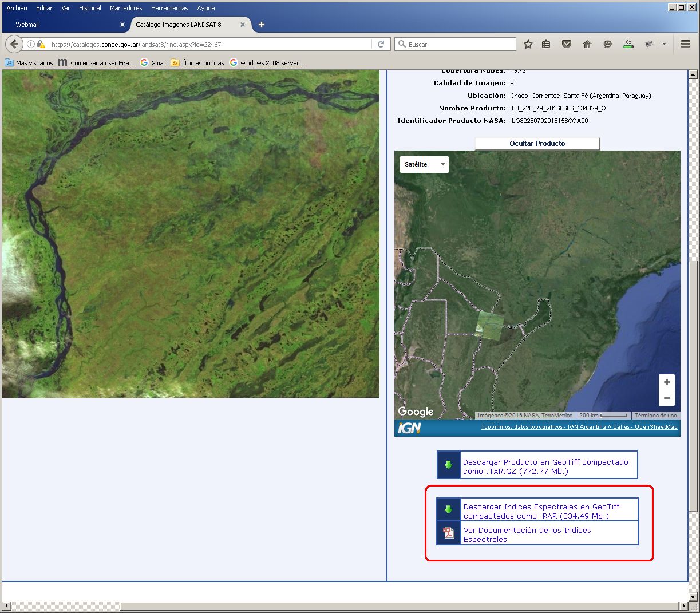
Task: Click the bug extension toolbar icon
Action: 649,44
